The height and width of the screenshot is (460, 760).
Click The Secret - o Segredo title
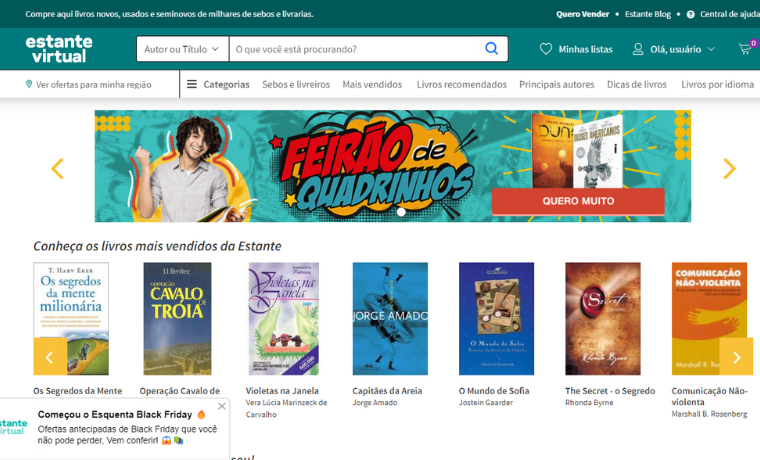610,391
